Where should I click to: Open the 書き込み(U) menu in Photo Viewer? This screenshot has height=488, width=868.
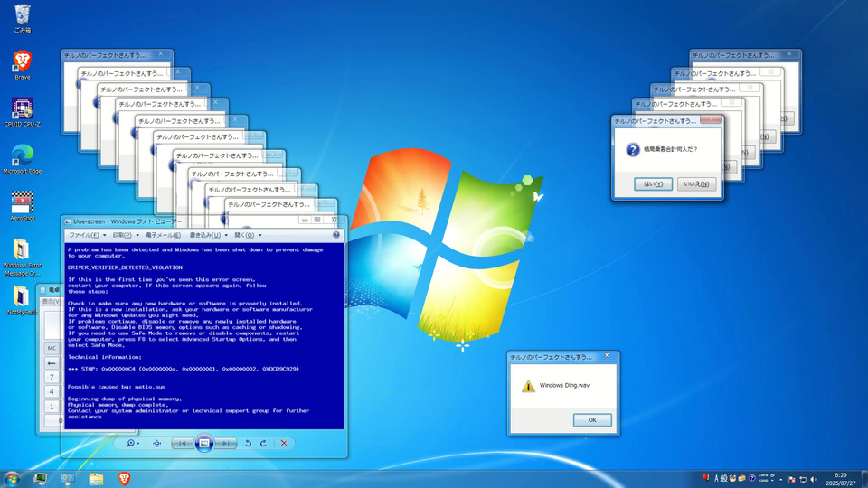tap(208, 235)
